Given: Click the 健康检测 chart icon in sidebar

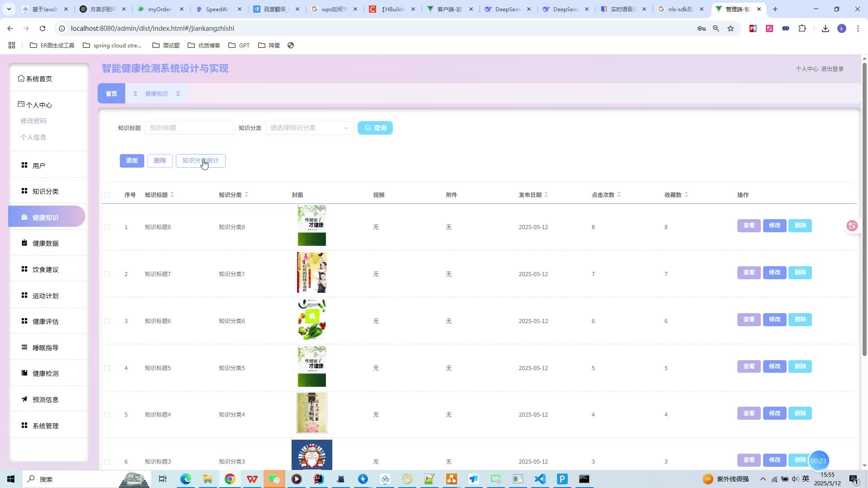Looking at the screenshot, I should (x=24, y=373).
